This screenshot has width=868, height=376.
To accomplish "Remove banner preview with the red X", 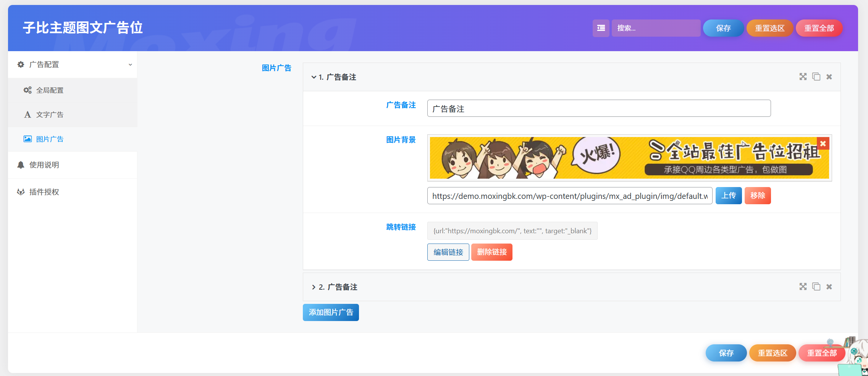I will (x=823, y=144).
